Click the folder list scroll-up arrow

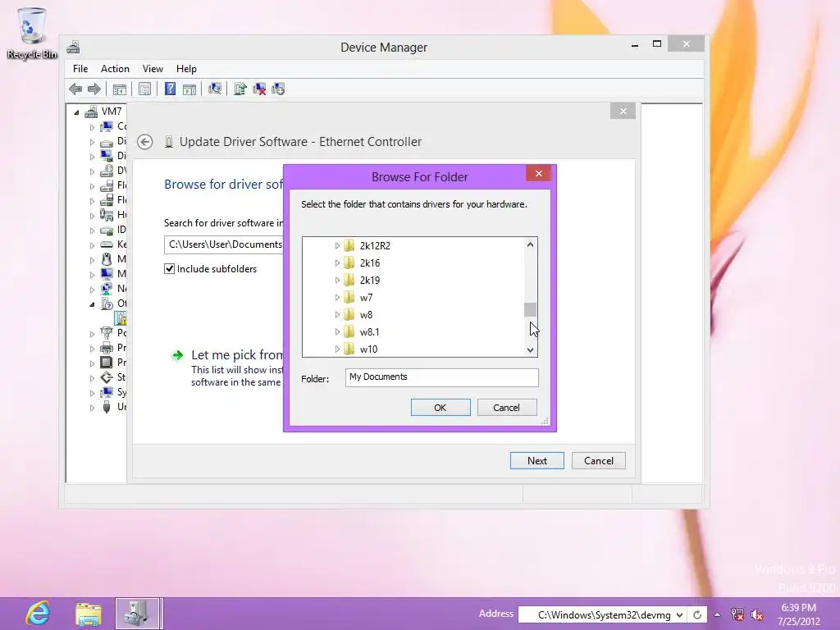point(530,244)
